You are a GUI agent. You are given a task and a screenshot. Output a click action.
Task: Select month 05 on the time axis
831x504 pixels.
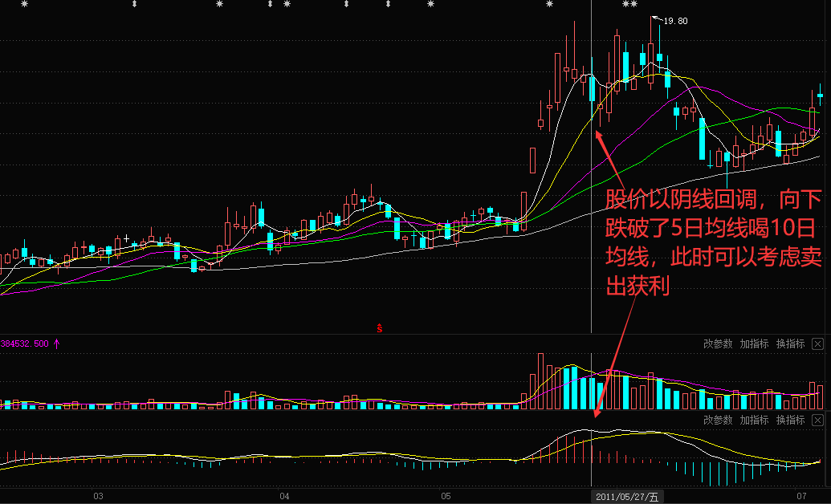point(446,496)
